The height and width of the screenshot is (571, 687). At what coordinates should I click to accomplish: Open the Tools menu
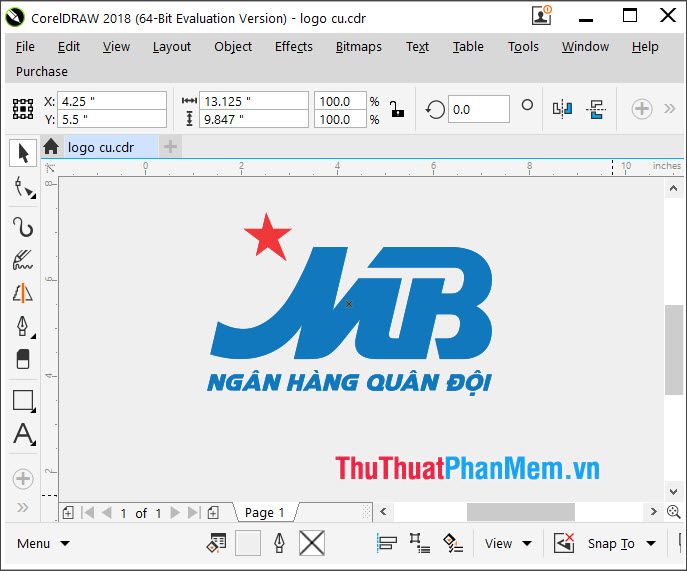pyautogui.click(x=523, y=46)
